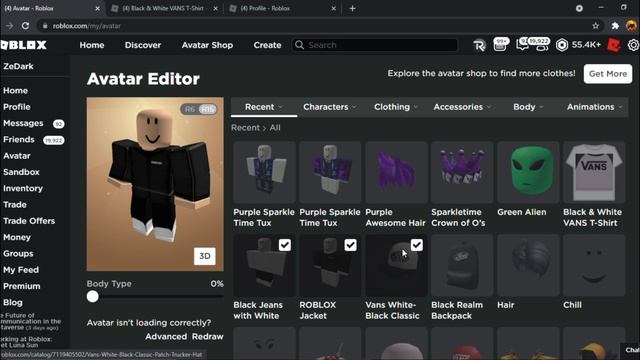This screenshot has width=640, height=360.
Task: Open the messages icon with the 99+ badge
Action: [x=501, y=44]
